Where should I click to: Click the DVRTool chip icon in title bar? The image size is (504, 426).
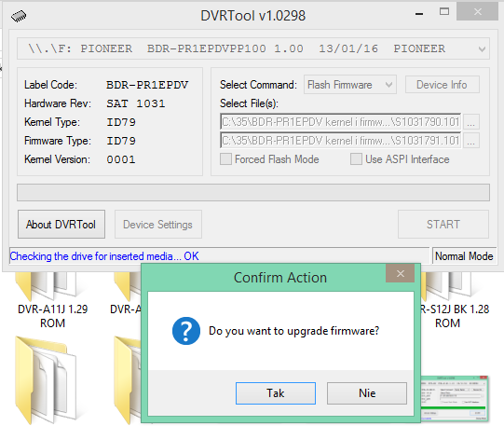tap(19, 16)
